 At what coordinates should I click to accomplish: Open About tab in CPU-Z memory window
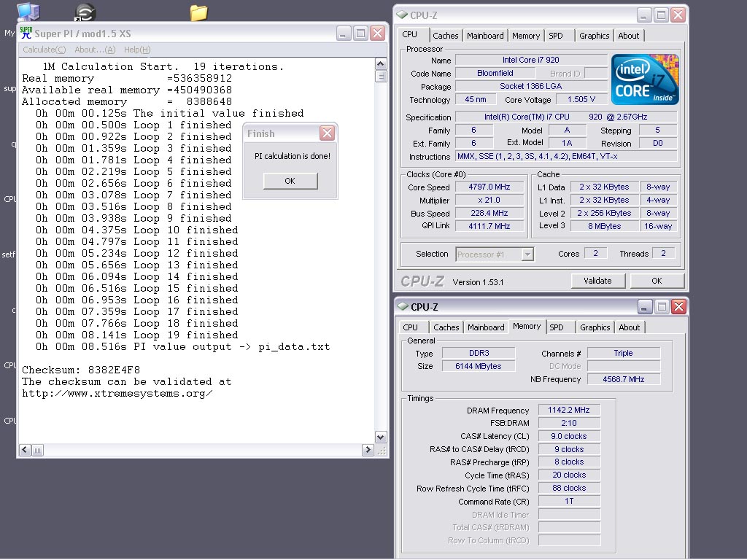[x=630, y=327]
